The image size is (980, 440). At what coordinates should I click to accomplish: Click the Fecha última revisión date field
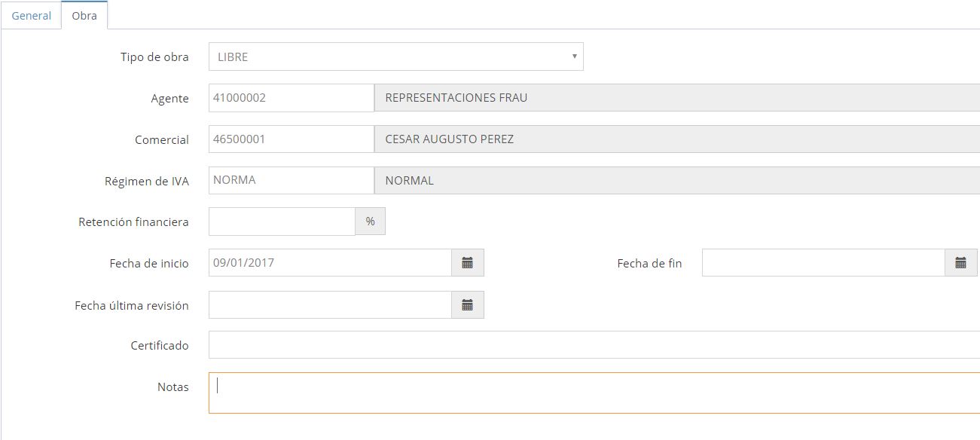(x=330, y=305)
